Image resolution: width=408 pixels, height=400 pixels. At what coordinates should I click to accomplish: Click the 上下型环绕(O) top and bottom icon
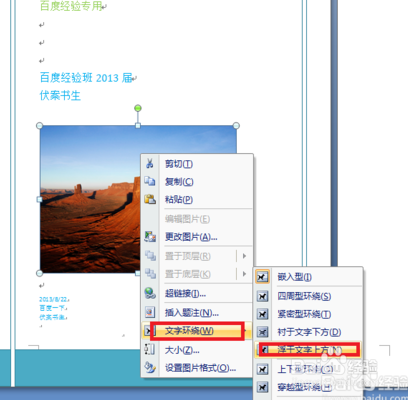pos(262,369)
